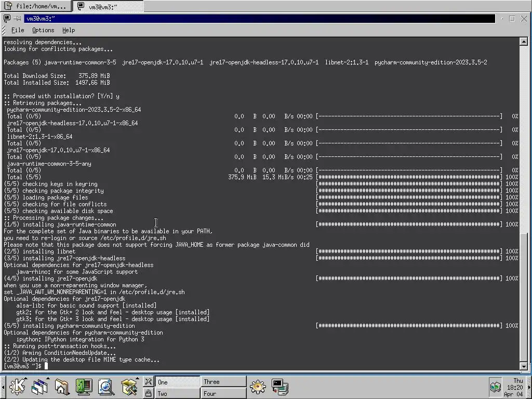Click 'looking for conflicting packages...' text
Viewport: 532px width, 399px height.
tap(58, 49)
